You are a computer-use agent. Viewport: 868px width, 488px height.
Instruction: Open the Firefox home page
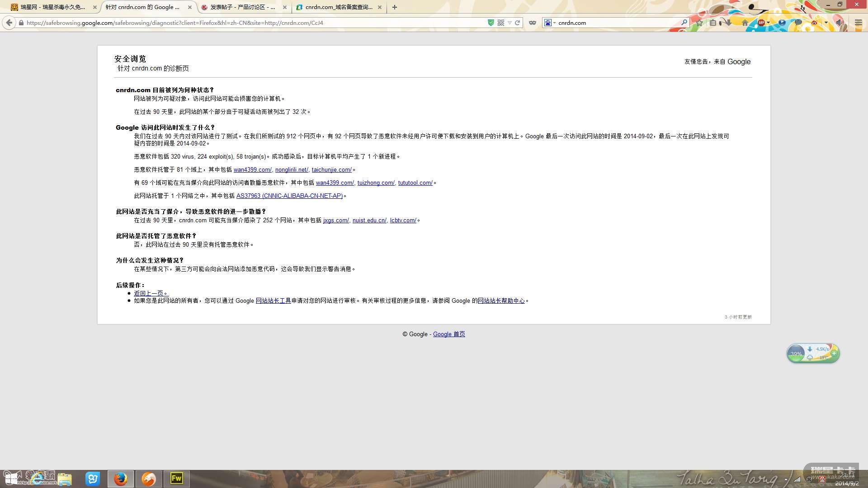(745, 23)
